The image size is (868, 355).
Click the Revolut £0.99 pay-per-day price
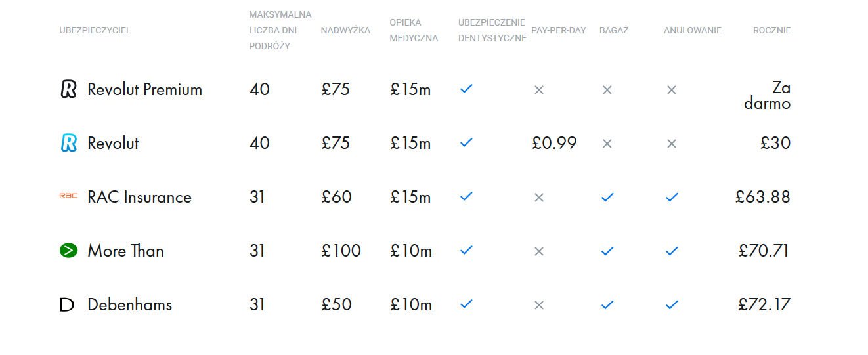coord(554,143)
